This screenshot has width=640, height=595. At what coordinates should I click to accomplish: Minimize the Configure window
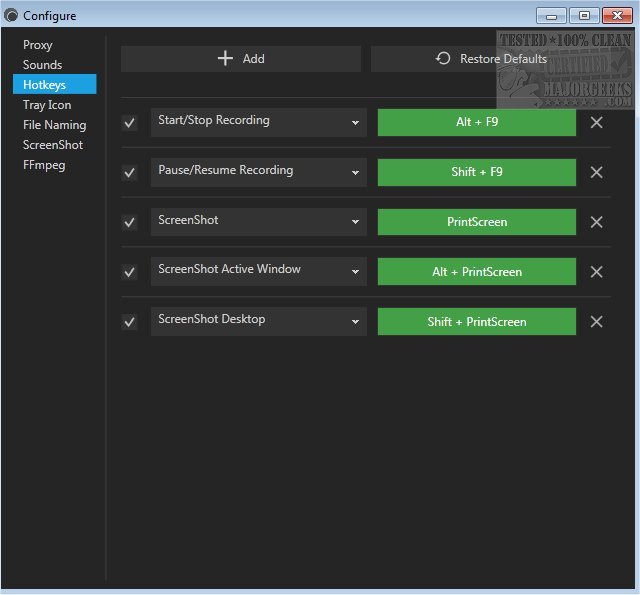tap(551, 16)
